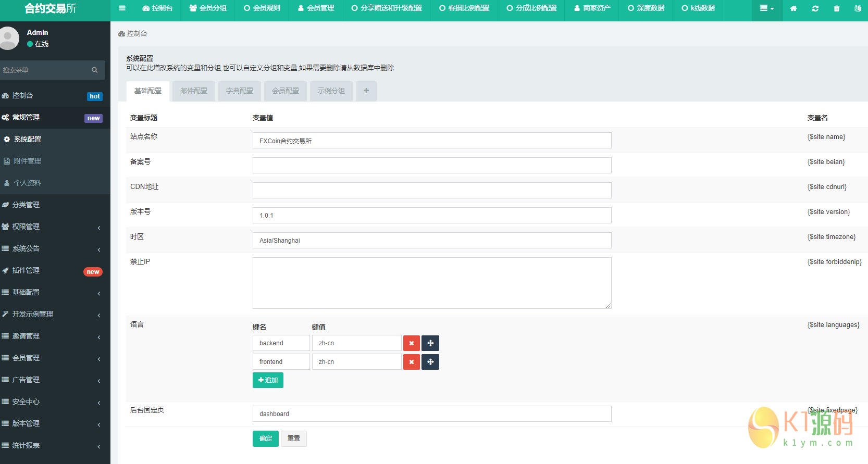Screen dimensions: 868x464
Task: Select 常规管理 in the sidebar
Action: pyautogui.click(x=55, y=118)
